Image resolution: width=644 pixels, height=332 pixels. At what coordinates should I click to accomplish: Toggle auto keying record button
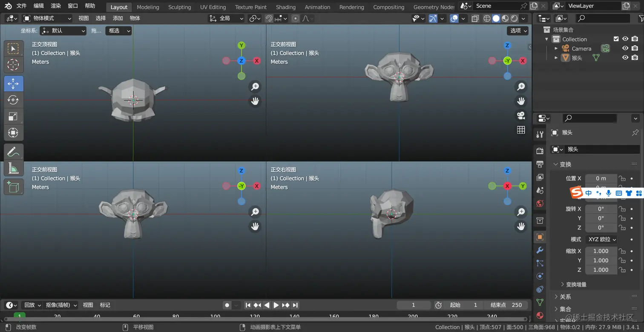pyautogui.click(x=227, y=305)
